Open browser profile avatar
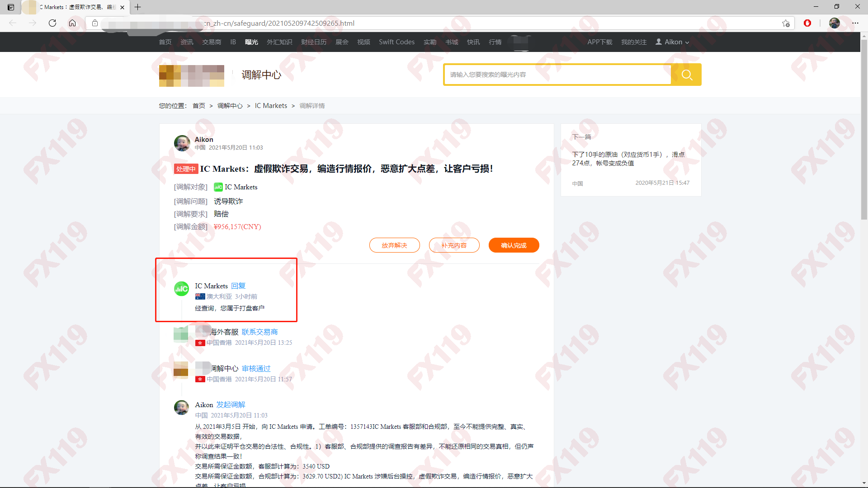This screenshot has width=868, height=488. (835, 23)
